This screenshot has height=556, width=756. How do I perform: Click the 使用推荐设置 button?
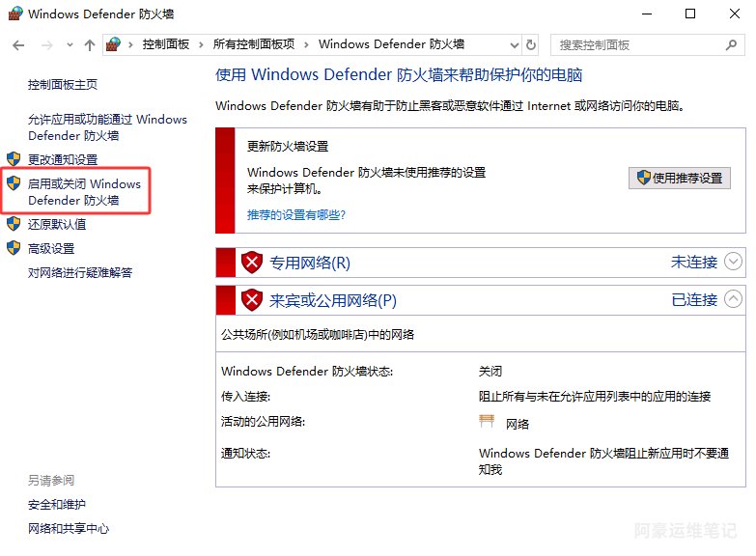pos(680,178)
